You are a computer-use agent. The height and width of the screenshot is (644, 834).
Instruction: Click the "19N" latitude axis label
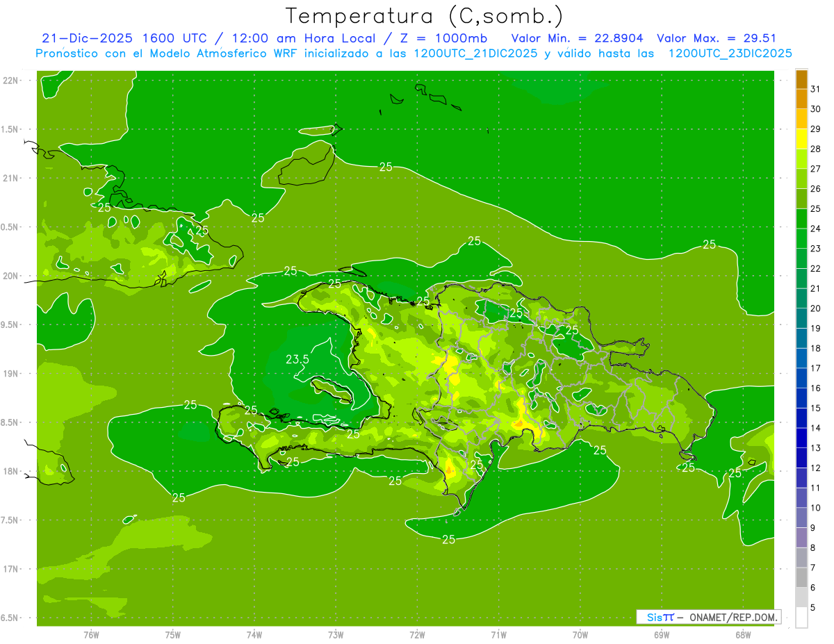(x=11, y=374)
